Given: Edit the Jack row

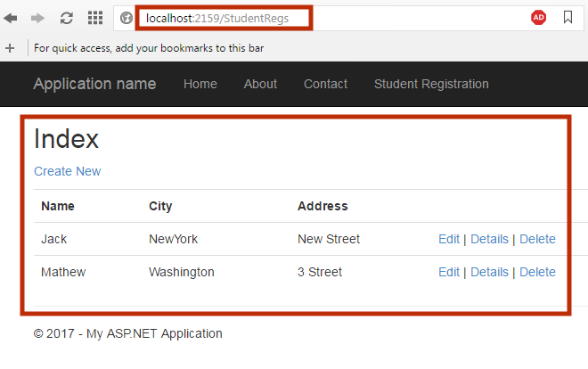Looking at the screenshot, I should coord(449,239).
